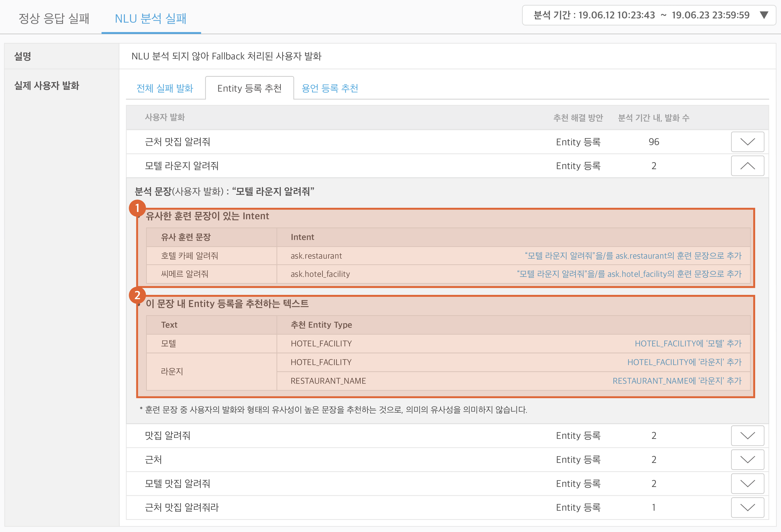Image resolution: width=781 pixels, height=532 pixels.
Task: Click the orange number 1 annotation badge
Action: coord(137,208)
